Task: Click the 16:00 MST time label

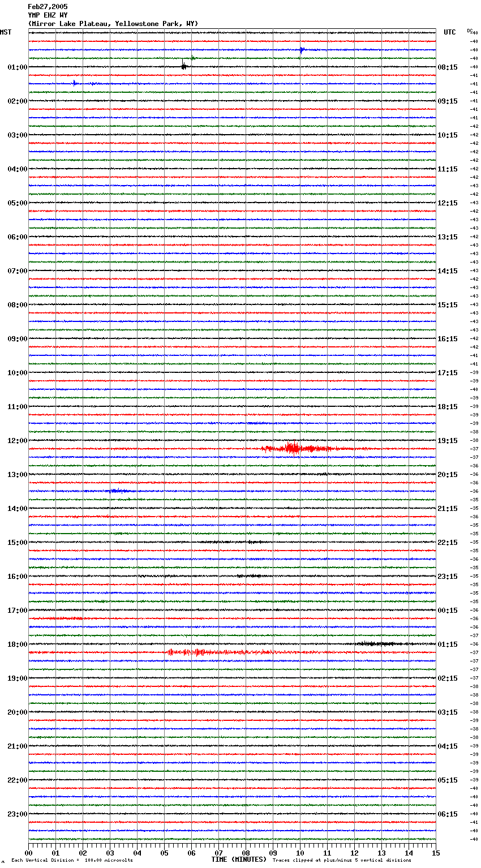Action: click(x=18, y=577)
